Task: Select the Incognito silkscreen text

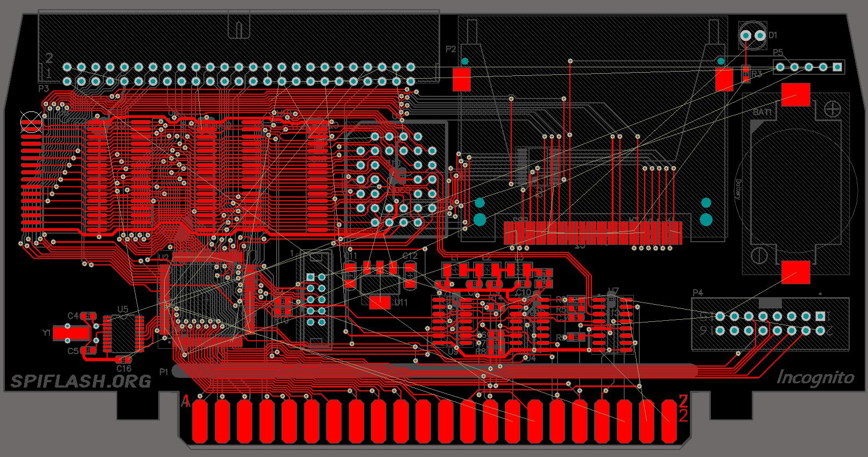Action: pyautogui.click(x=815, y=378)
